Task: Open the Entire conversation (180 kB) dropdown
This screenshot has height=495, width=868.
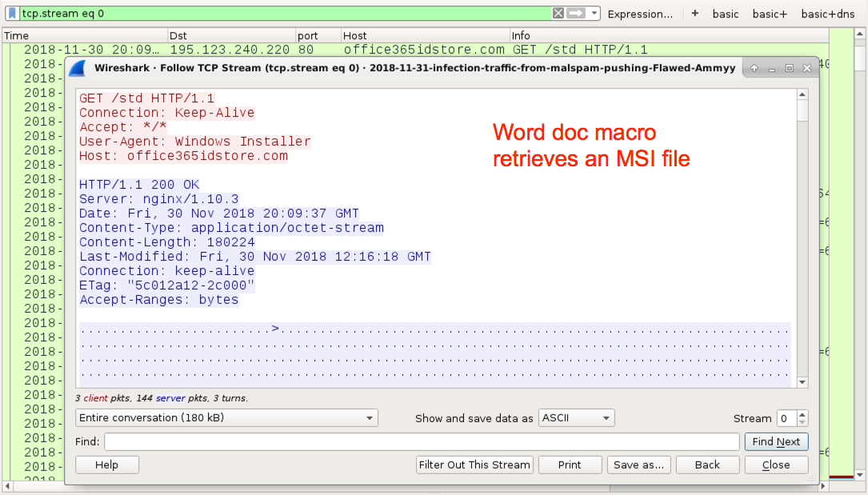Action: (226, 417)
